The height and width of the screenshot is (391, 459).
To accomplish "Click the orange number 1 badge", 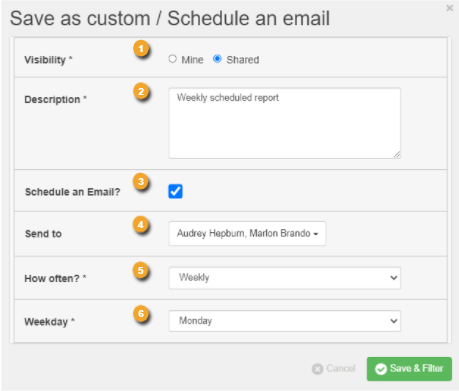I will tap(141, 49).
